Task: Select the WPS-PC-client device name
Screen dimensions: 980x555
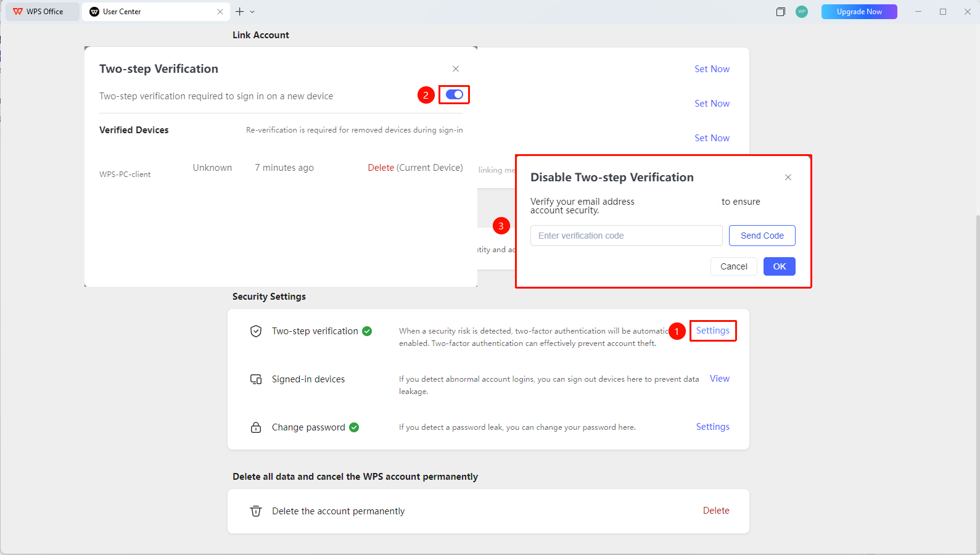Action: pyautogui.click(x=125, y=175)
